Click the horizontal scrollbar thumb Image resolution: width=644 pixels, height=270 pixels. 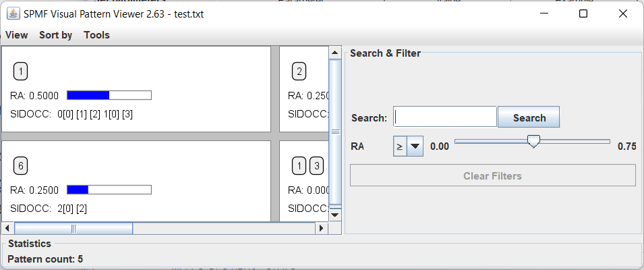[74, 228]
